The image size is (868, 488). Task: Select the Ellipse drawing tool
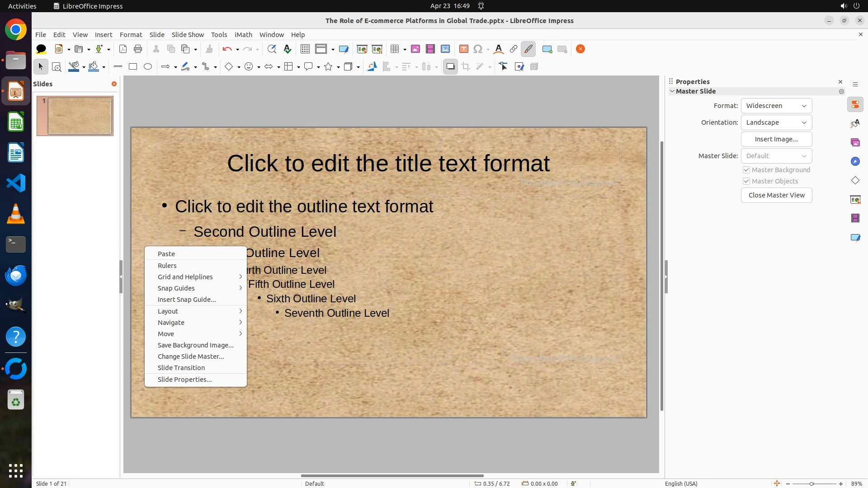click(x=148, y=67)
